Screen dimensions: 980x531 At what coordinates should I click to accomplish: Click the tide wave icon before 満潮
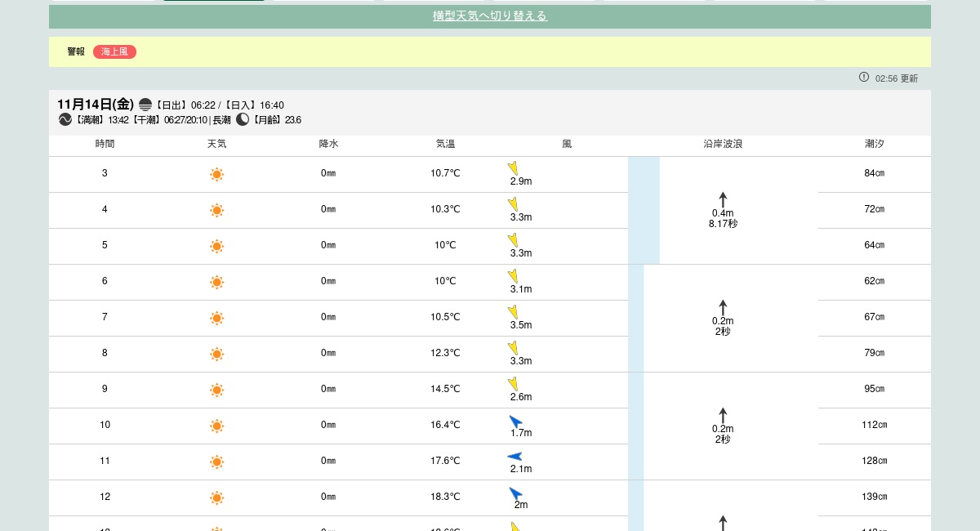[65, 119]
